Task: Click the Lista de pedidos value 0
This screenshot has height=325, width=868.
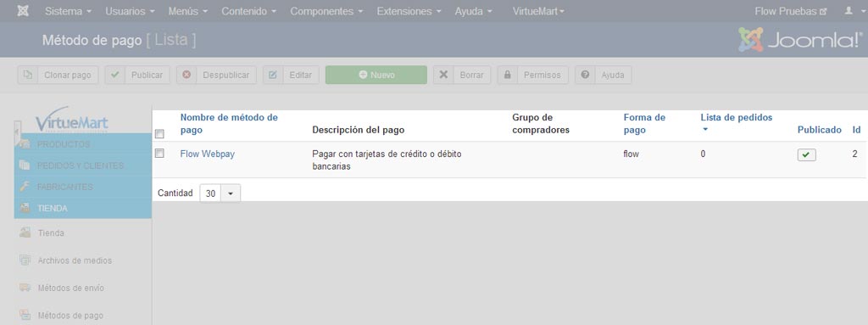Action: [x=703, y=154]
